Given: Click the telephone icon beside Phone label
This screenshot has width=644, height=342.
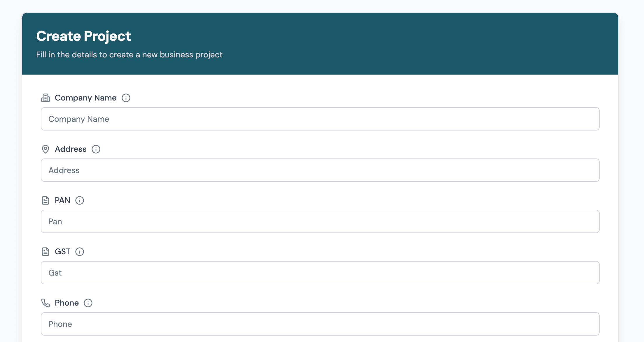Looking at the screenshot, I should click(45, 303).
